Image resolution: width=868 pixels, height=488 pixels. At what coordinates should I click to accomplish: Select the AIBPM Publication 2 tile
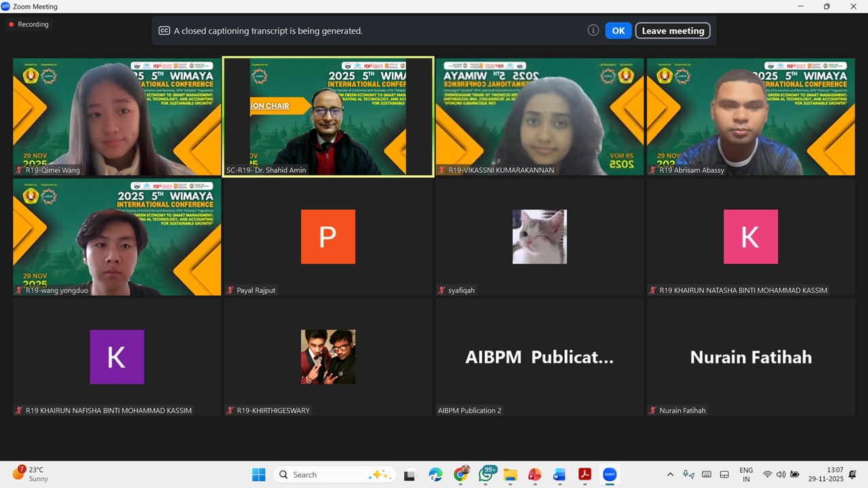pos(539,357)
